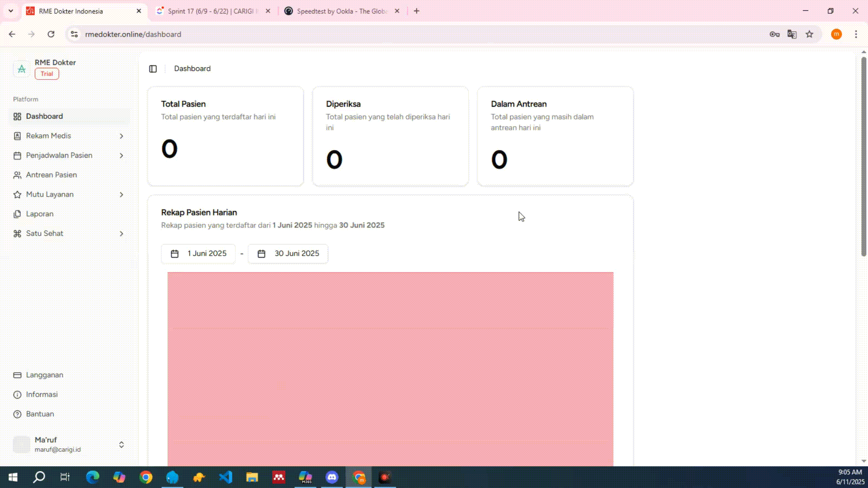Screen dimensions: 868x488
Task: Expand the Penjadwalan Pasien chevron
Action: [121, 155]
